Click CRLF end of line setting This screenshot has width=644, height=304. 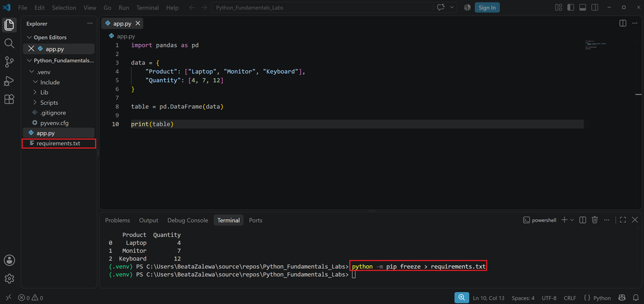[570, 298]
